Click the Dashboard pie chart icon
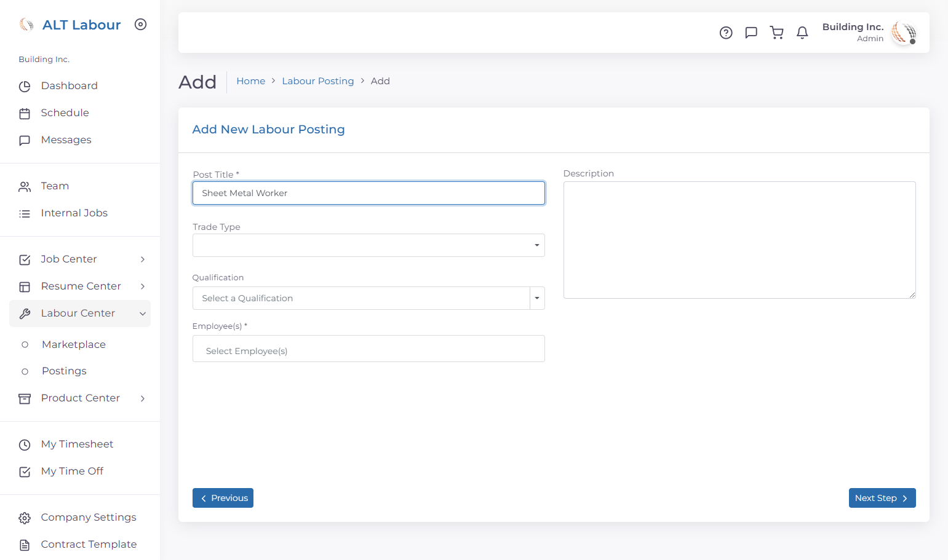The height and width of the screenshot is (560, 948). (25, 87)
